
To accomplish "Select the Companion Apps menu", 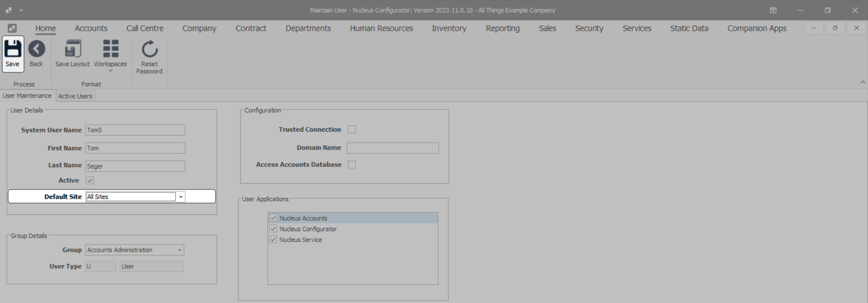I will click(757, 28).
